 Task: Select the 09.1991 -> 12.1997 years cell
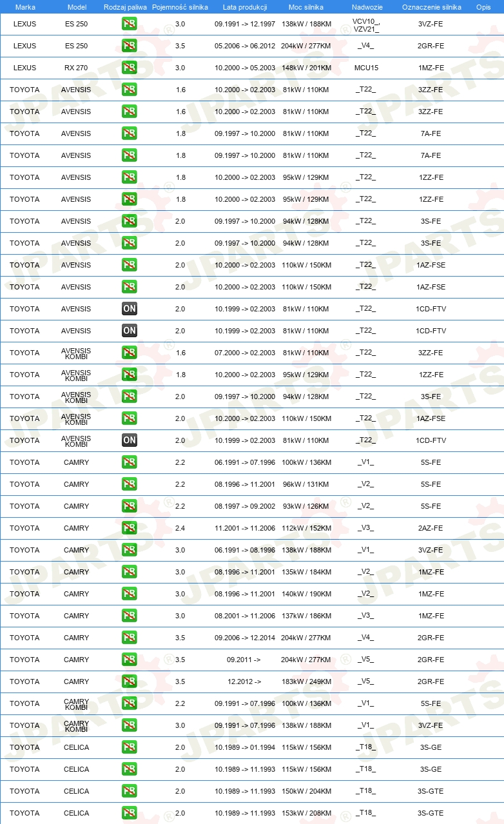245,24
